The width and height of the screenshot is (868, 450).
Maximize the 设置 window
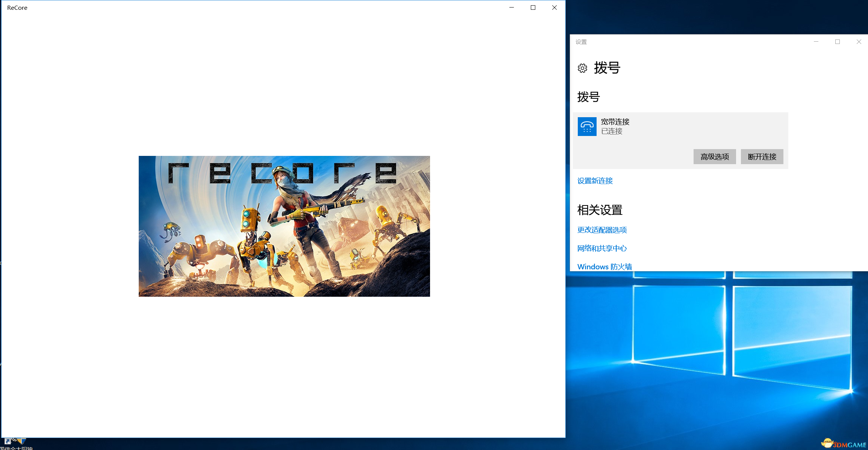click(838, 42)
